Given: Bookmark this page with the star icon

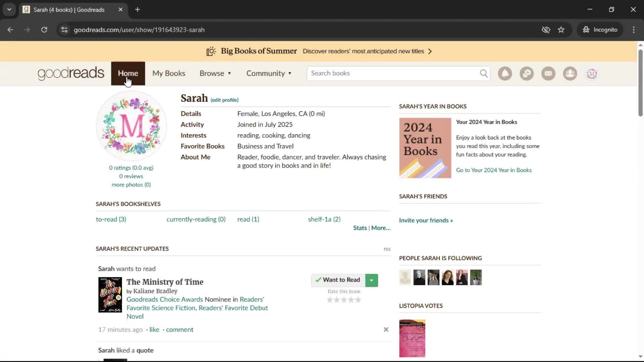Looking at the screenshot, I should 561,29.
